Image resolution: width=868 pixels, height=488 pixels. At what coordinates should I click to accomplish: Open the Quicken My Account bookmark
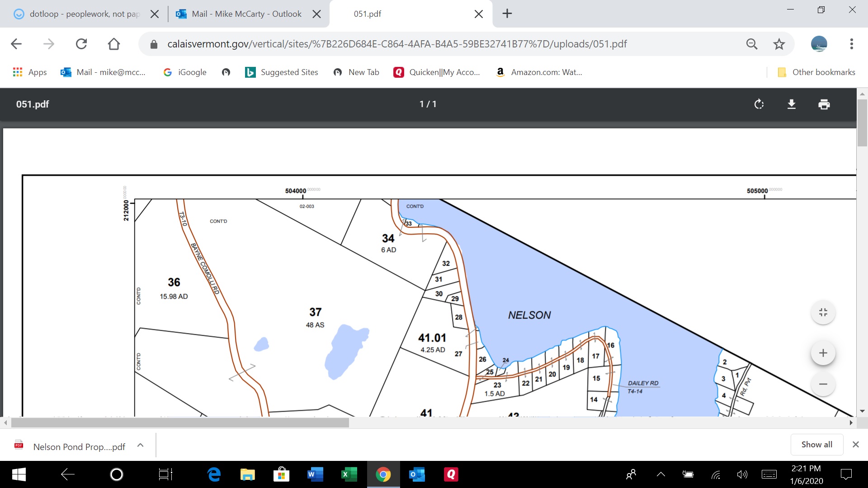(437, 72)
